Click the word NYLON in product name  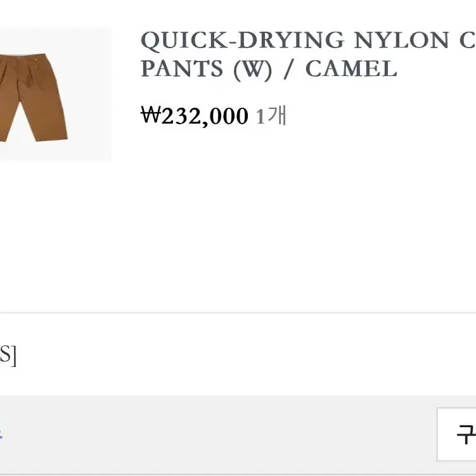401,40
